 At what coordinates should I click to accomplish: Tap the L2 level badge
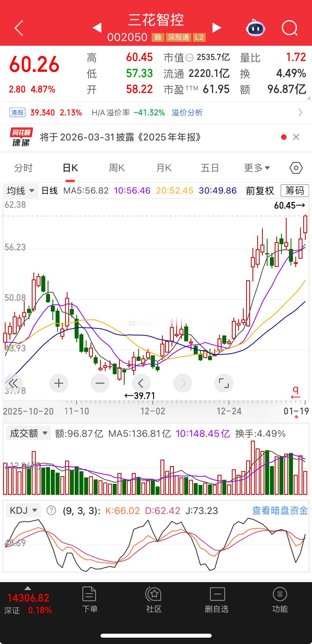click(199, 38)
